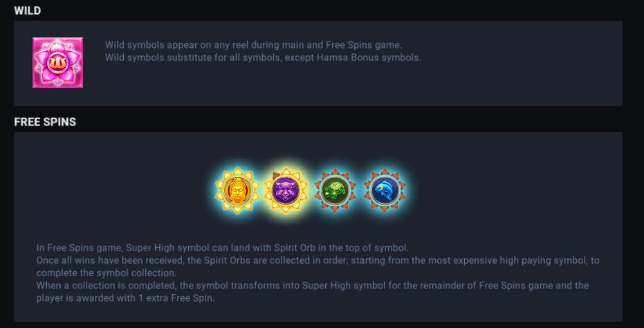Select the golden Buddha spirit orb

click(x=237, y=190)
